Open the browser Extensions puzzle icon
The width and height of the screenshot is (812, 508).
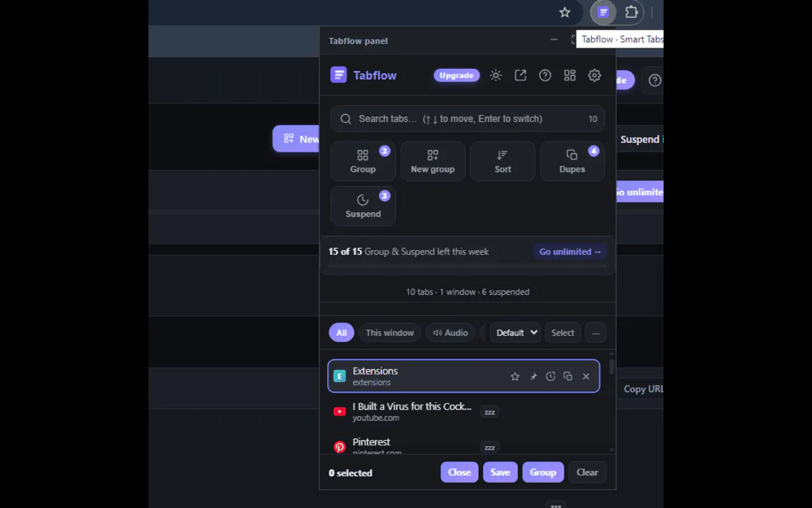point(631,12)
